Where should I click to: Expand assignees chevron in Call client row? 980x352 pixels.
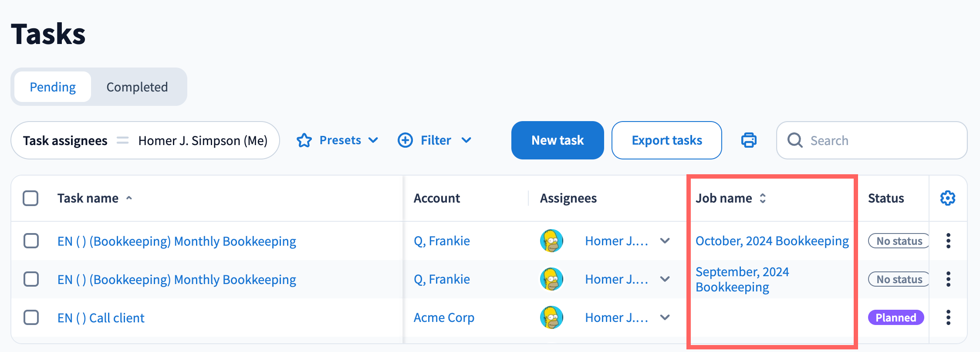(665, 318)
